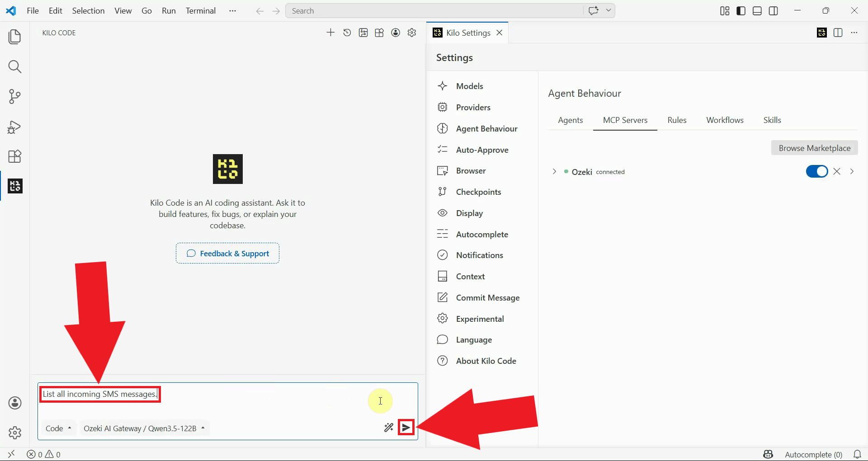The width and height of the screenshot is (868, 461).
Task: Toggle the secondary side bar visibility
Action: click(x=774, y=11)
